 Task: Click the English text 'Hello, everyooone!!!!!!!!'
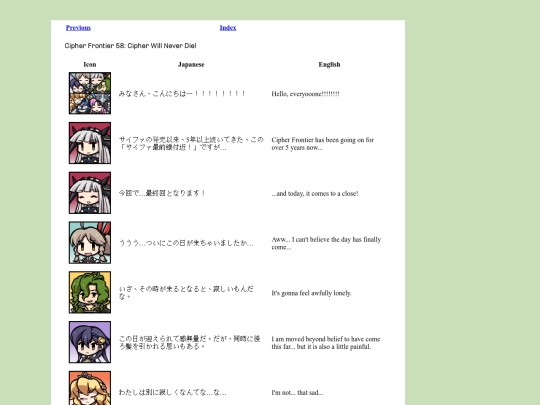(305, 94)
